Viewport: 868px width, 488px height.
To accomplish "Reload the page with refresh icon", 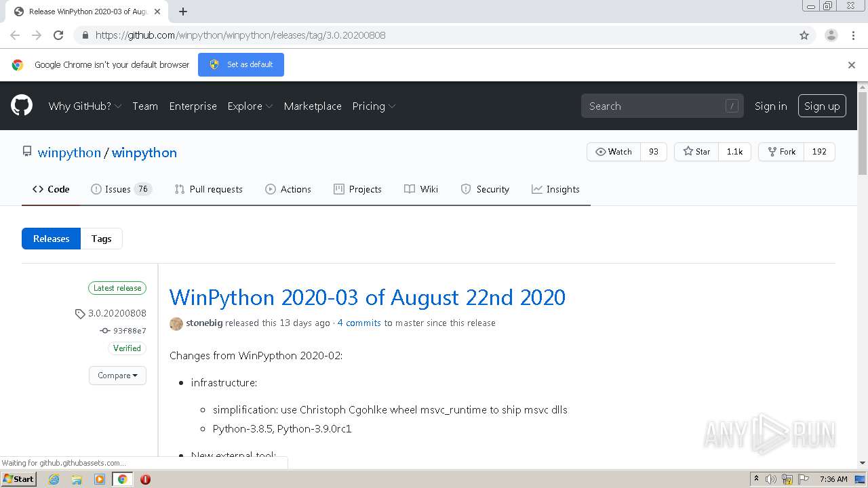I will click(58, 35).
